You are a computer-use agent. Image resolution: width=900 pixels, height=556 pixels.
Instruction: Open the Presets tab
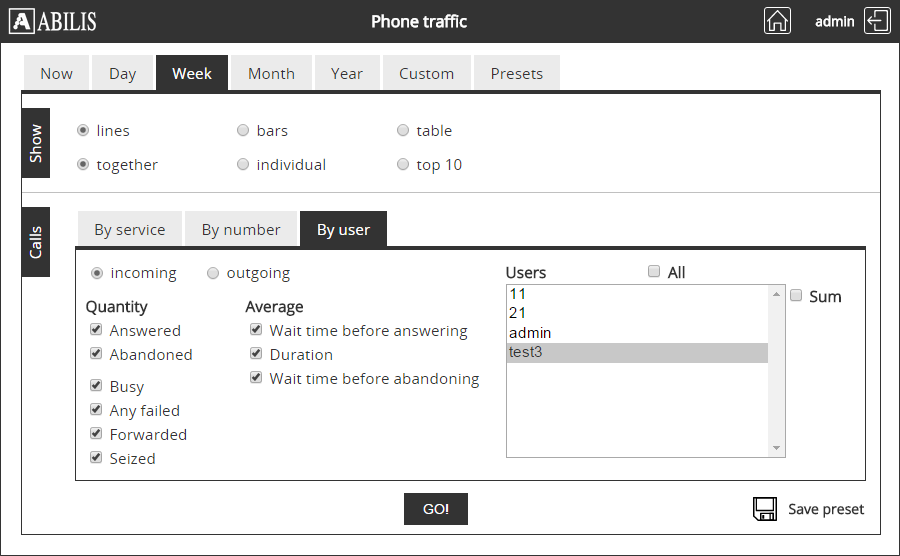[516, 74]
